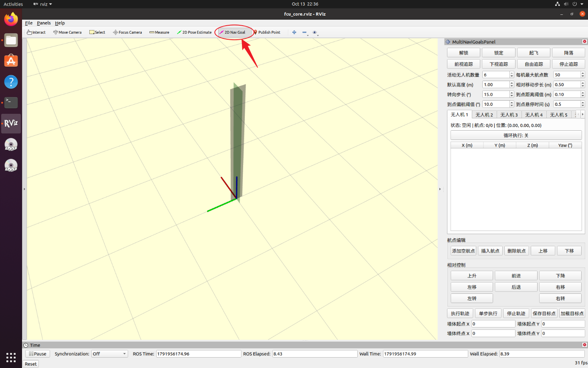This screenshot has height=368, width=588.
Task: Open the toolbar view options icon
Action: coord(314,32)
